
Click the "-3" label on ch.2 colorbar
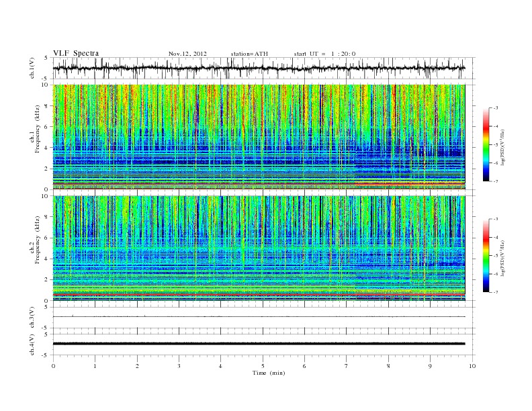pyautogui.click(x=496, y=219)
